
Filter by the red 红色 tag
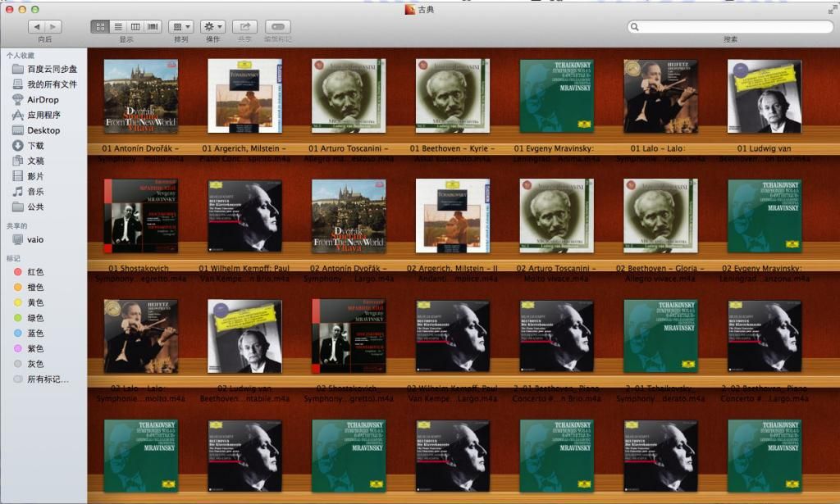coord(35,272)
